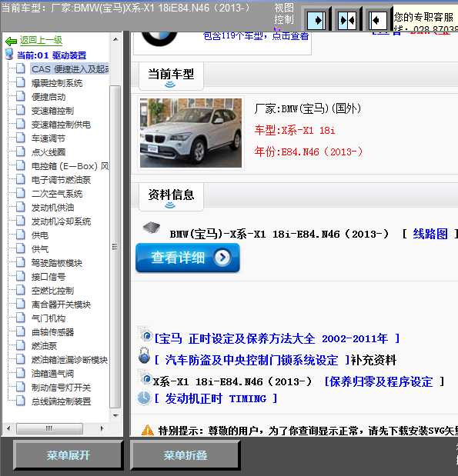Screen dimensions: 458x476
Task: Select 爆震控制系统 in the tree
Action: (x=57, y=83)
